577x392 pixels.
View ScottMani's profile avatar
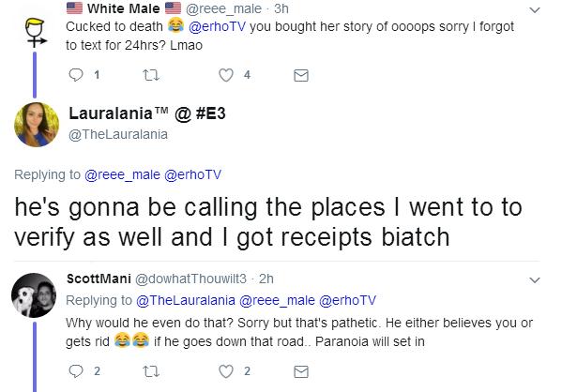33,300
